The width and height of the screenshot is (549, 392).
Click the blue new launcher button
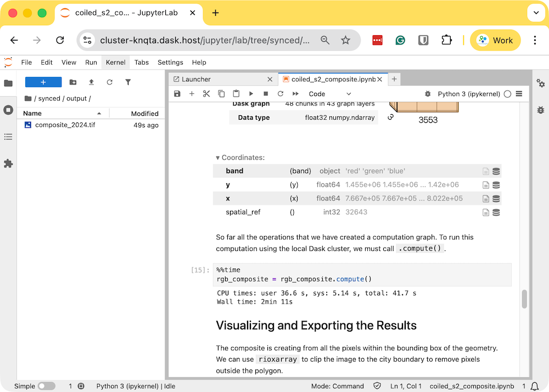tap(43, 82)
